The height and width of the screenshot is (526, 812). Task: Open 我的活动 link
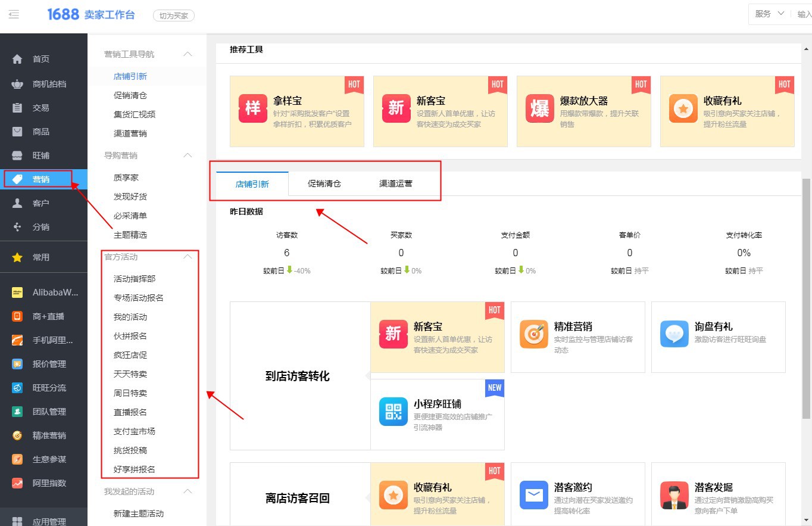(130, 317)
